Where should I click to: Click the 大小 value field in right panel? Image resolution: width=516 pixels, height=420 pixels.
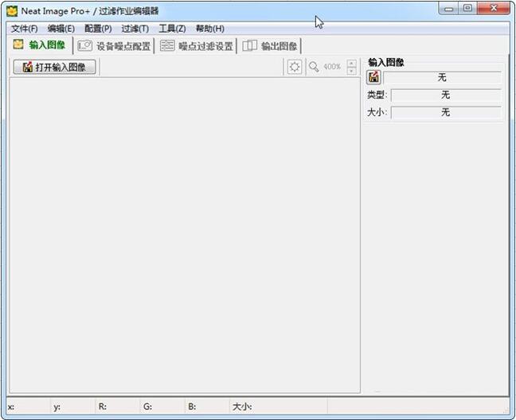446,112
